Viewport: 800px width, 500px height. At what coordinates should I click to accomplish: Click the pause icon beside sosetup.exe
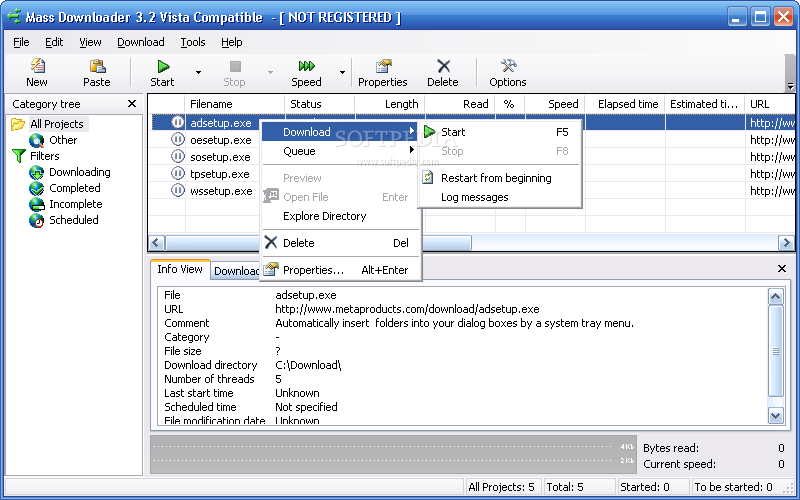178,156
